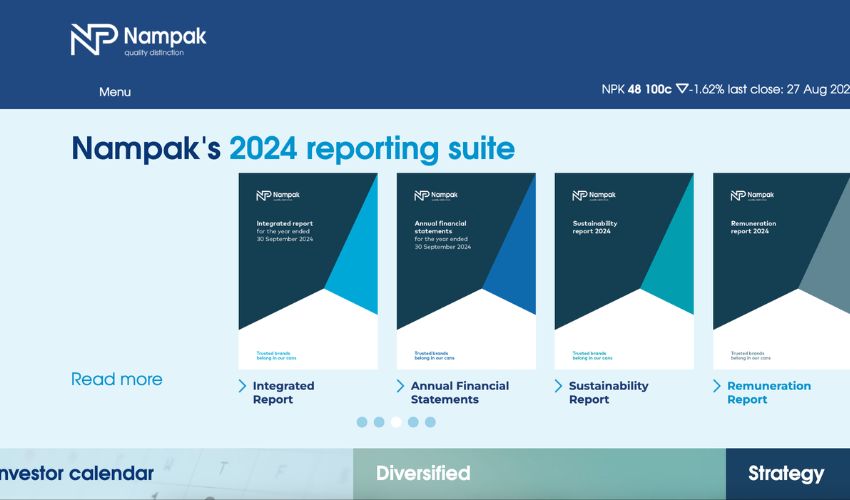Open the Investor calendar tile
850x500 pixels.
tap(176, 474)
